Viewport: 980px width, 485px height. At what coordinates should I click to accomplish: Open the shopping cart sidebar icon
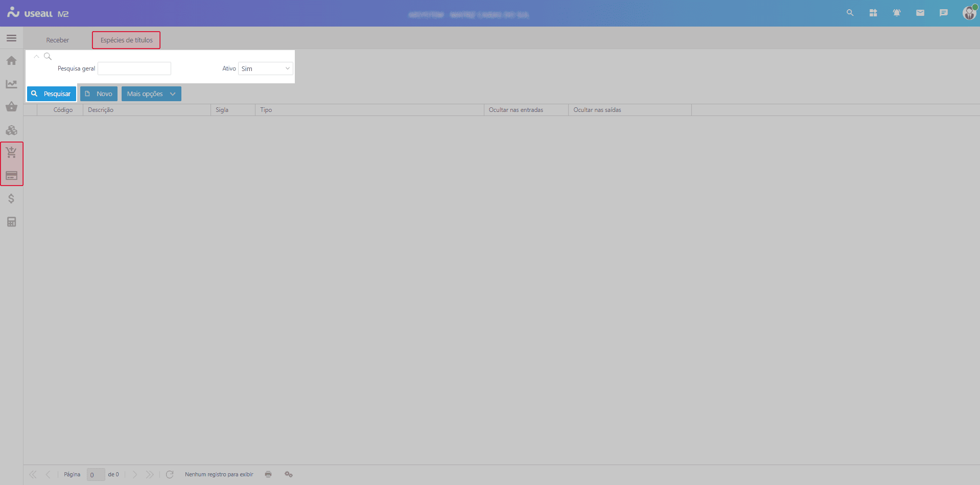coord(11,152)
